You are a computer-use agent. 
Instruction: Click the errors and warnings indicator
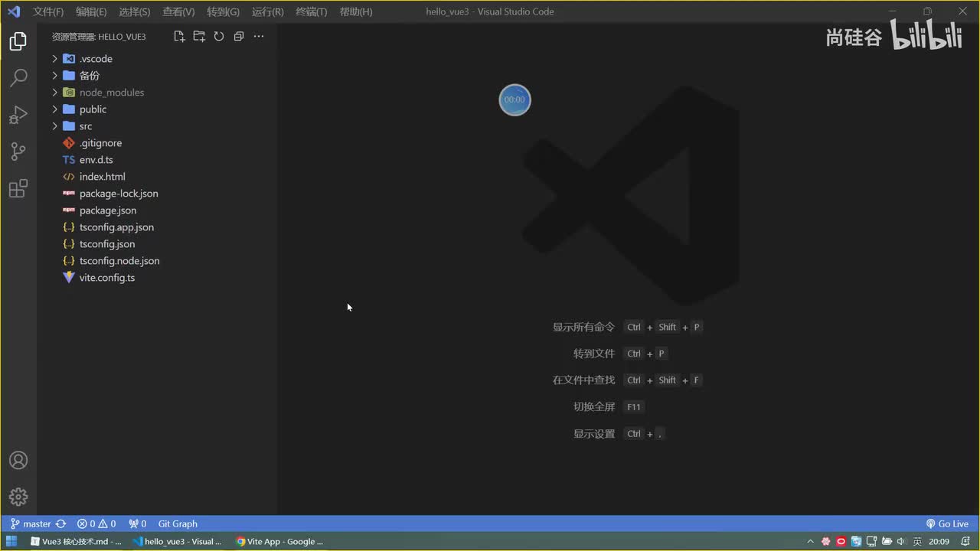click(x=96, y=524)
